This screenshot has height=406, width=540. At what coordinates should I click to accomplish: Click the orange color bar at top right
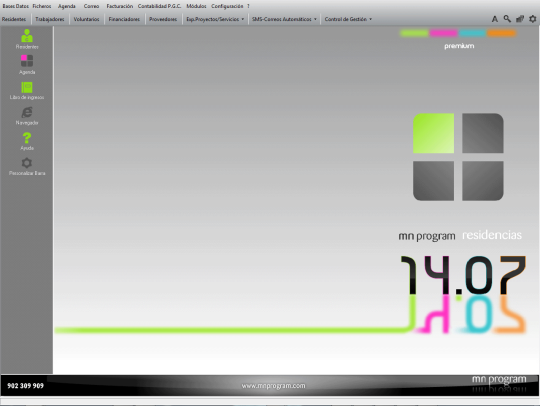coord(501,33)
